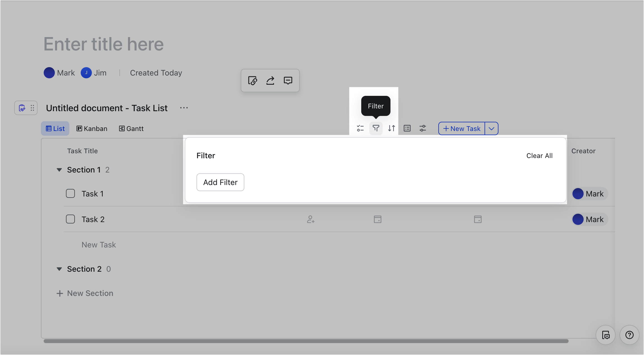Click the Creator column header
The image size is (644, 355).
[x=583, y=151]
